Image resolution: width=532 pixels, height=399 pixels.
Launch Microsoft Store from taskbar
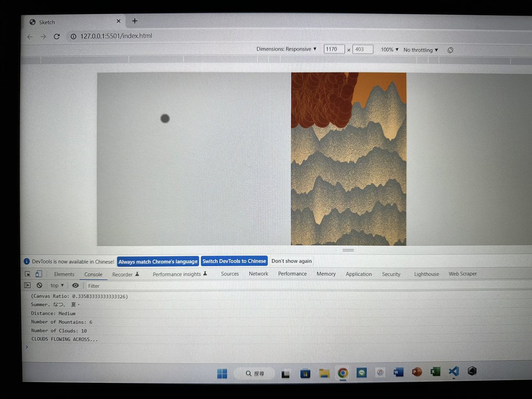click(x=305, y=373)
